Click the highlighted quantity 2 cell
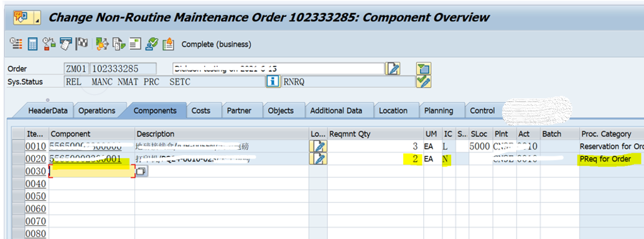 click(x=375, y=159)
